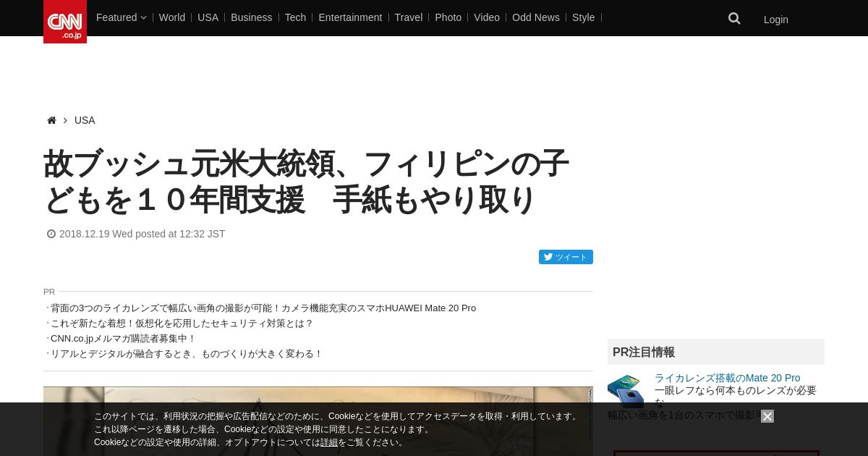868x456 pixels.
Task: Open the 仮想化 security PR link
Action: (x=182, y=324)
